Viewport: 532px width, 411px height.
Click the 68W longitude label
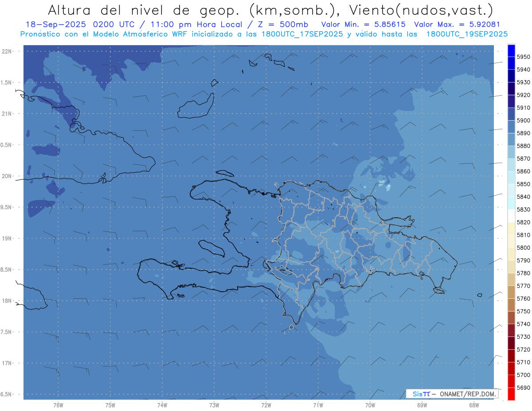(474, 405)
